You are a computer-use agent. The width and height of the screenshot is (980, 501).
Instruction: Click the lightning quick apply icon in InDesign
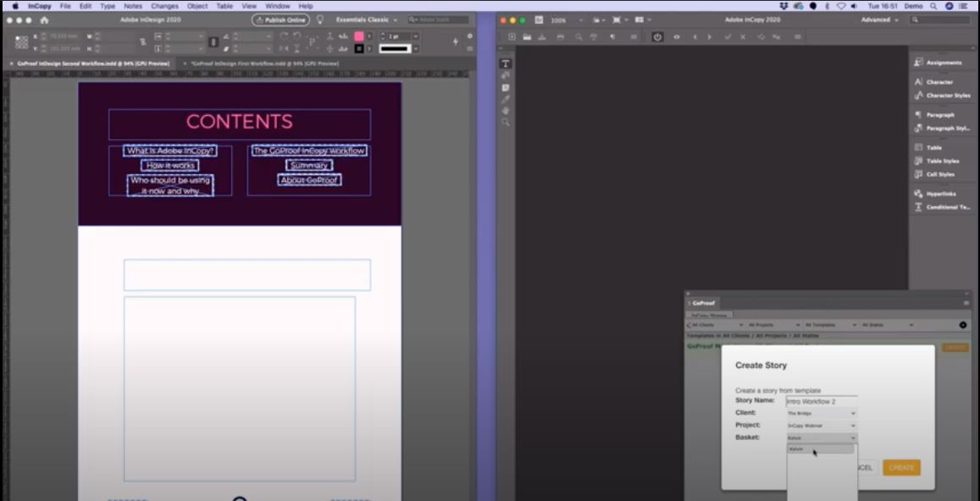pyautogui.click(x=455, y=41)
